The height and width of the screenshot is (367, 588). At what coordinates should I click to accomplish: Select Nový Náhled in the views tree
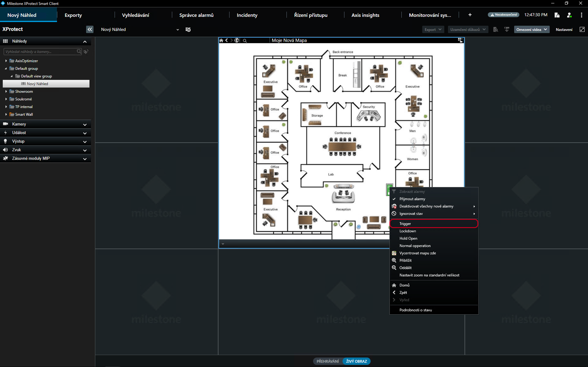click(46, 84)
